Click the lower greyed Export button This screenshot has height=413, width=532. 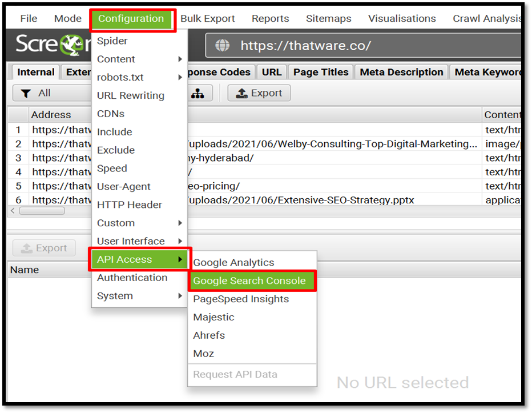[x=44, y=248]
